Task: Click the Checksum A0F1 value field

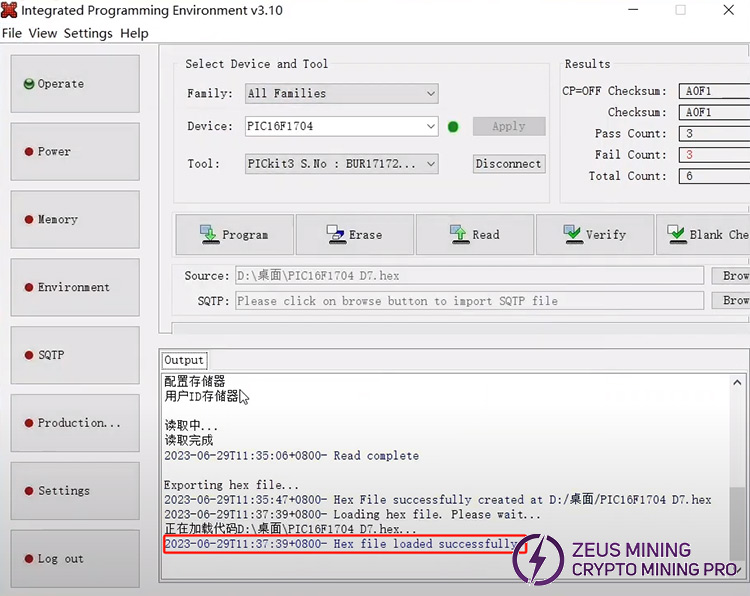Action: (714, 112)
